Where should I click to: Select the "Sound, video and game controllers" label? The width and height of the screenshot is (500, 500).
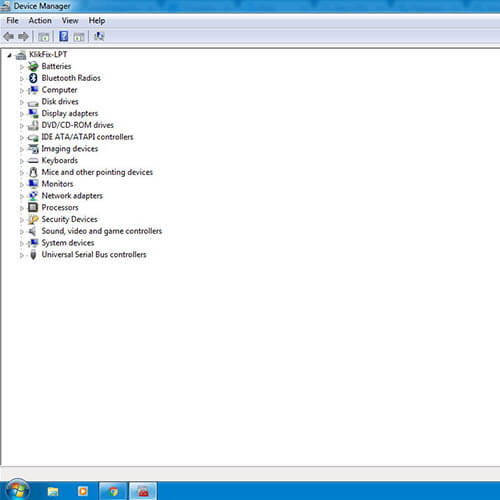[x=102, y=231]
